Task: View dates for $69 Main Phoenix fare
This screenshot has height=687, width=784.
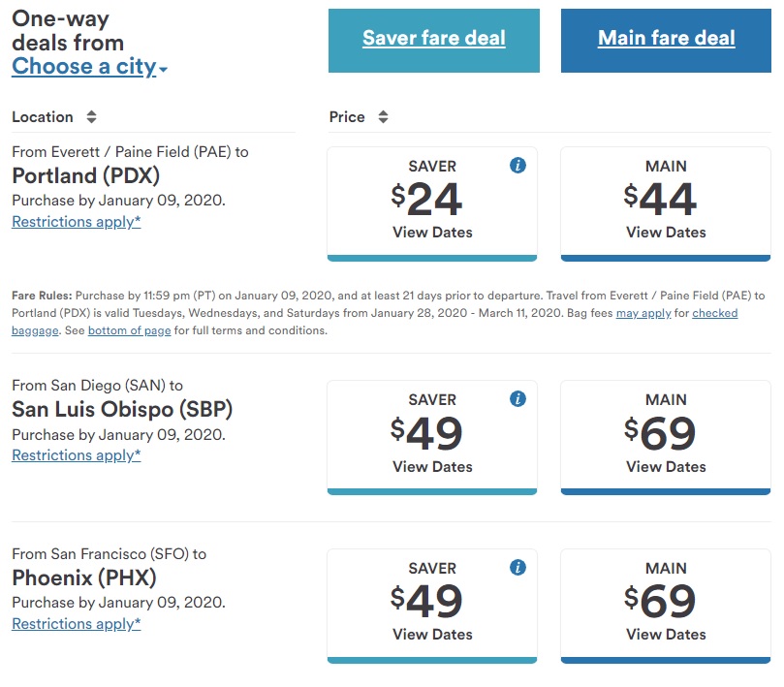Action: tap(666, 635)
